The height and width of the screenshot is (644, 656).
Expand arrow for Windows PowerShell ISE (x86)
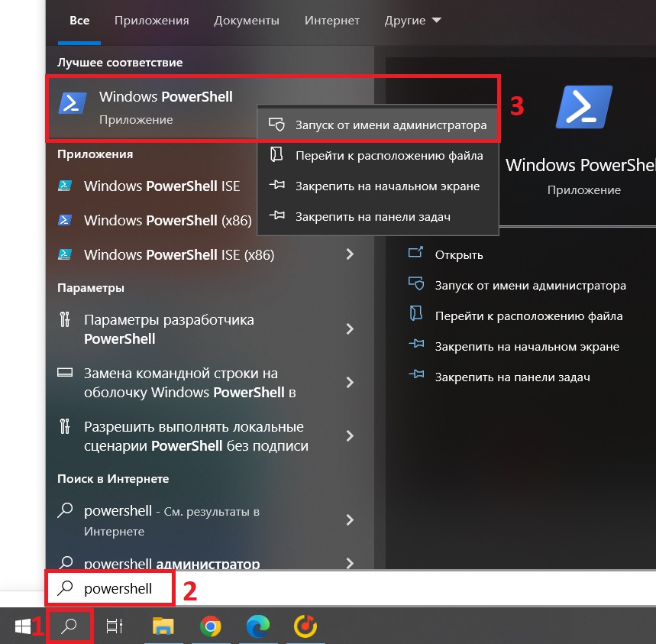[x=350, y=254]
